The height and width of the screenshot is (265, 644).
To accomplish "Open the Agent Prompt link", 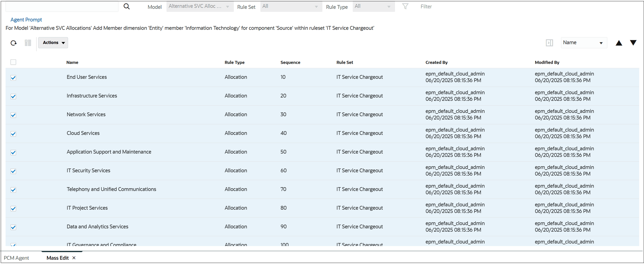I will point(26,19).
